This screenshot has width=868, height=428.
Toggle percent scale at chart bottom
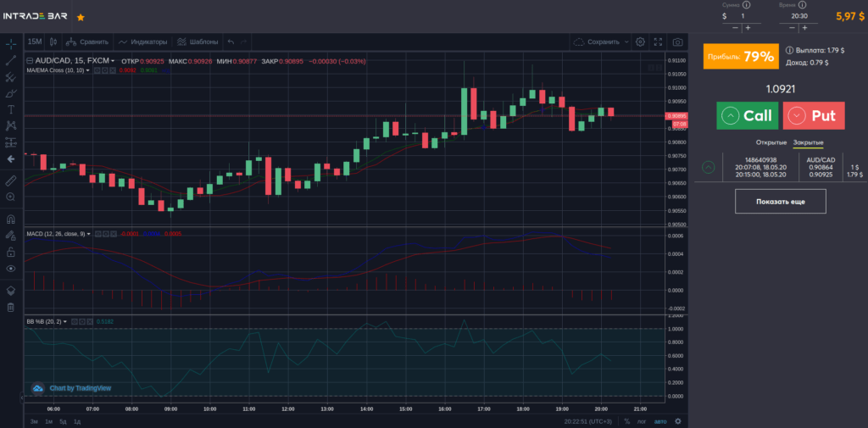[627, 421]
